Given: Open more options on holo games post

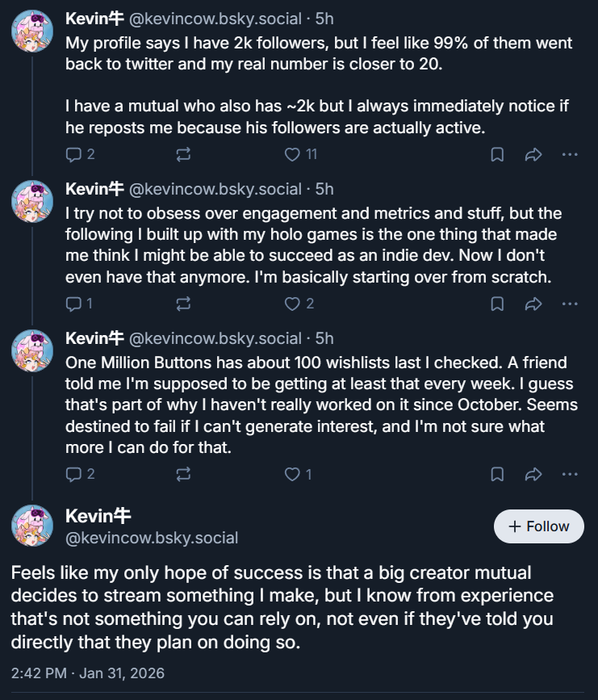Looking at the screenshot, I should pos(570,304).
